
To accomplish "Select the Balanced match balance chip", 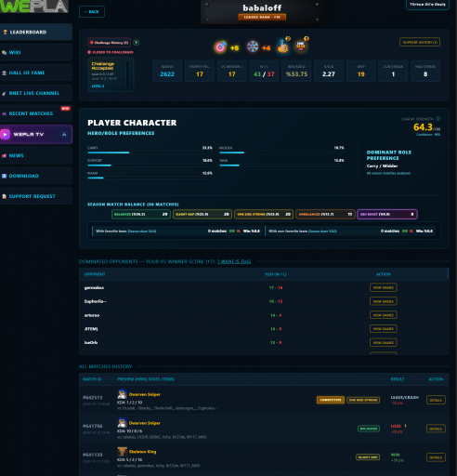I will [141, 214].
